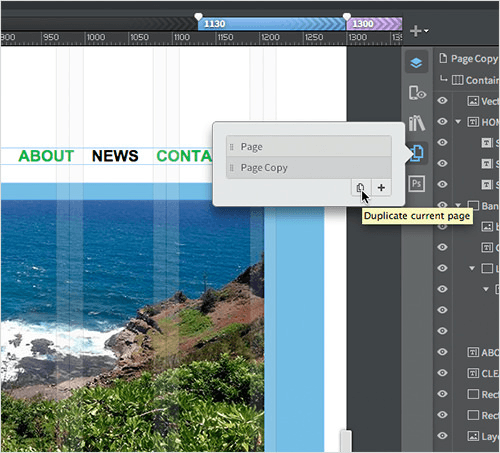Viewport: 500px width, 453px height.
Task: Click the 1100 mark on the ruler
Action: coord(182,37)
